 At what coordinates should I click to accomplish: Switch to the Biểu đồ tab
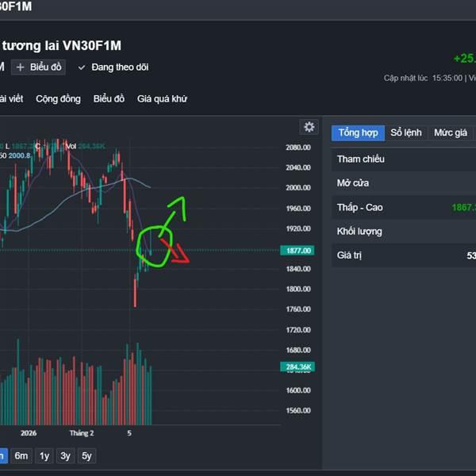(109, 99)
